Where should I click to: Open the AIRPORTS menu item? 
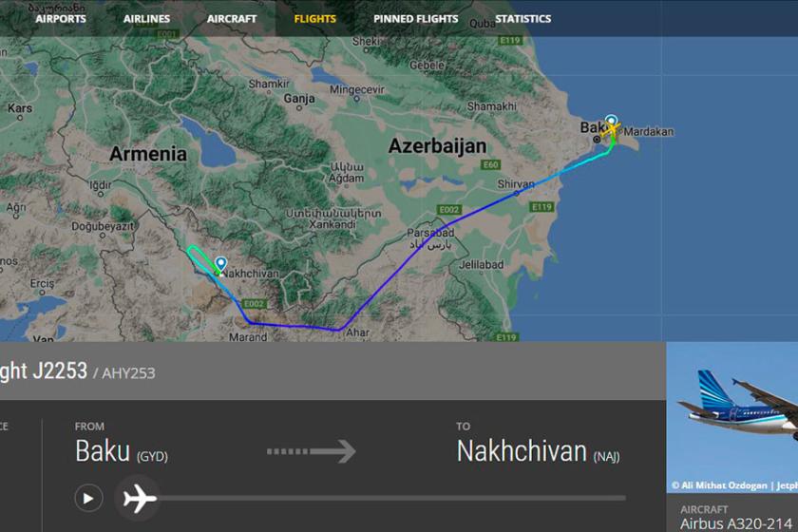(61, 19)
